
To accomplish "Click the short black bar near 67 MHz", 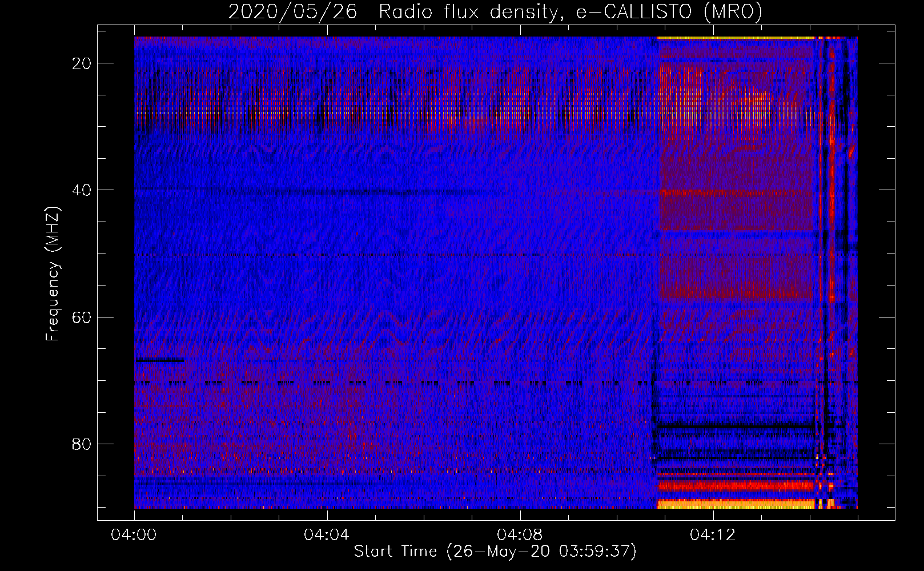I will pyautogui.click(x=159, y=360).
